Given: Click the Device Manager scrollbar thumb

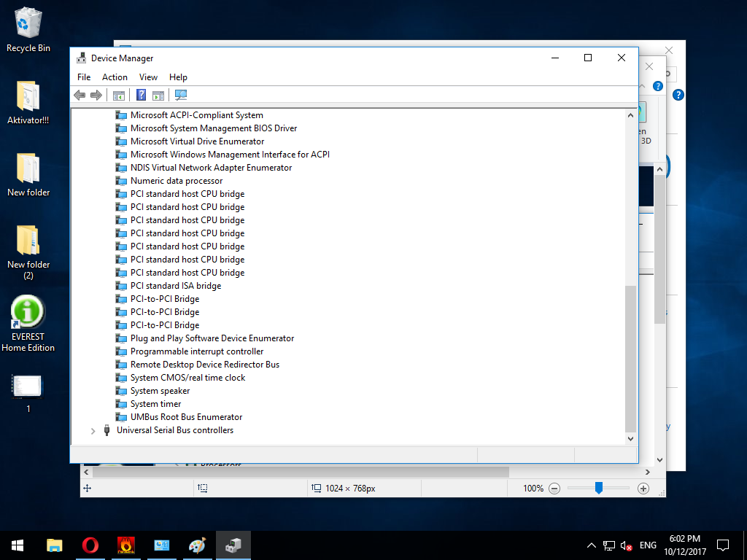Looking at the screenshot, I should pos(630,359).
